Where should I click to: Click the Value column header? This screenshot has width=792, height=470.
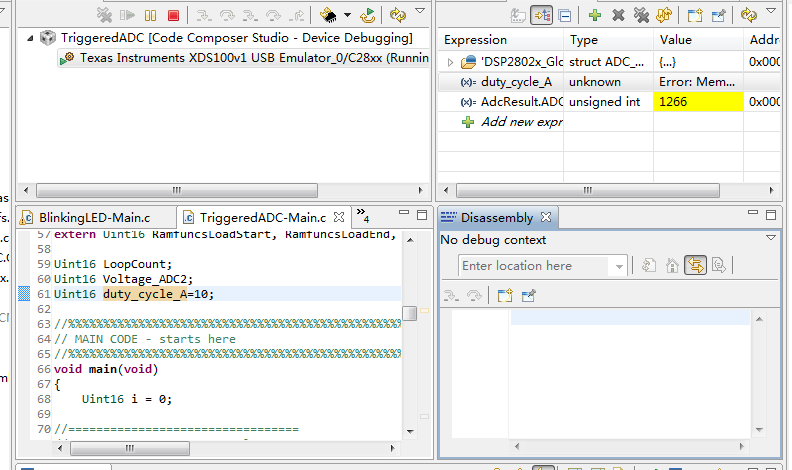click(698, 40)
